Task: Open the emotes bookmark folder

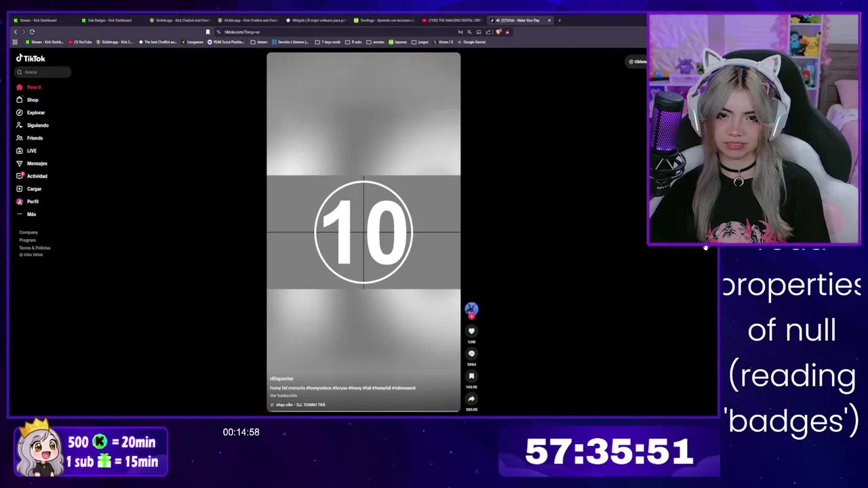Action: pos(375,42)
